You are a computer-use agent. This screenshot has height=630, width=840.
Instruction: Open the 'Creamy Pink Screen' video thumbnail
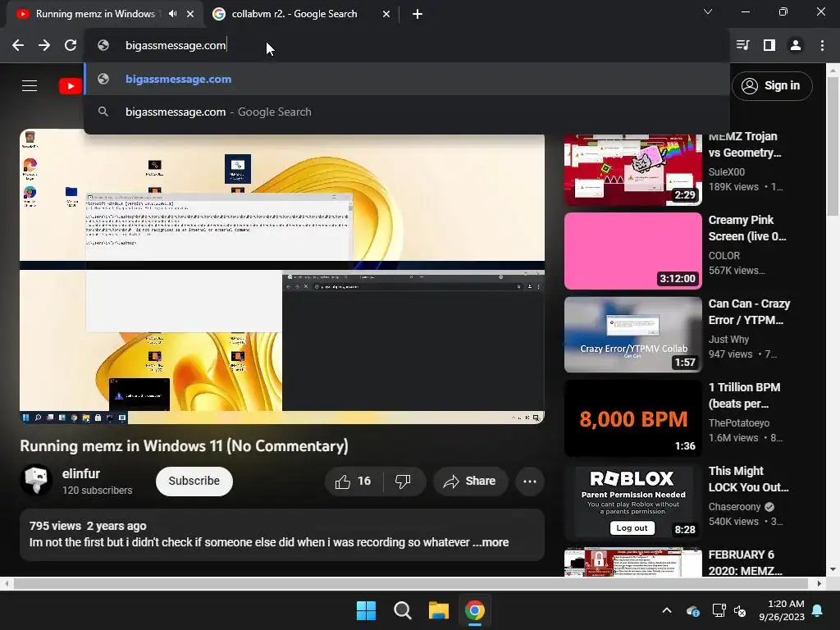(x=632, y=251)
